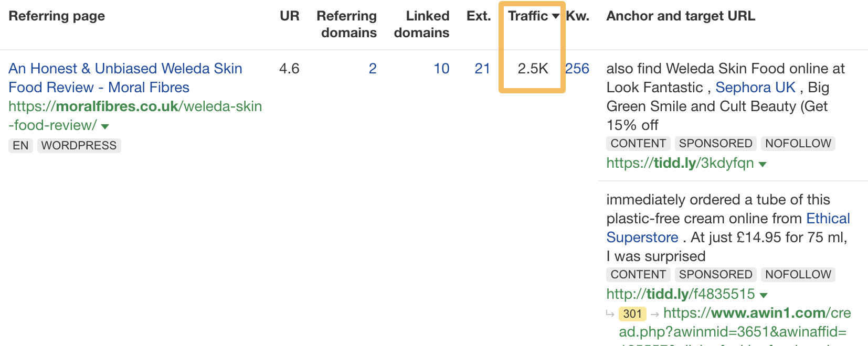Expand options for the tidd.ly/3kdyfqn link

[x=763, y=164]
